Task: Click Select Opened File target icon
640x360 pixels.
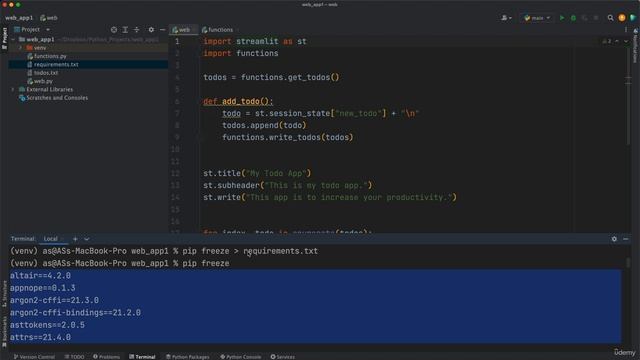Action: pyautogui.click(x=114, y=30)
